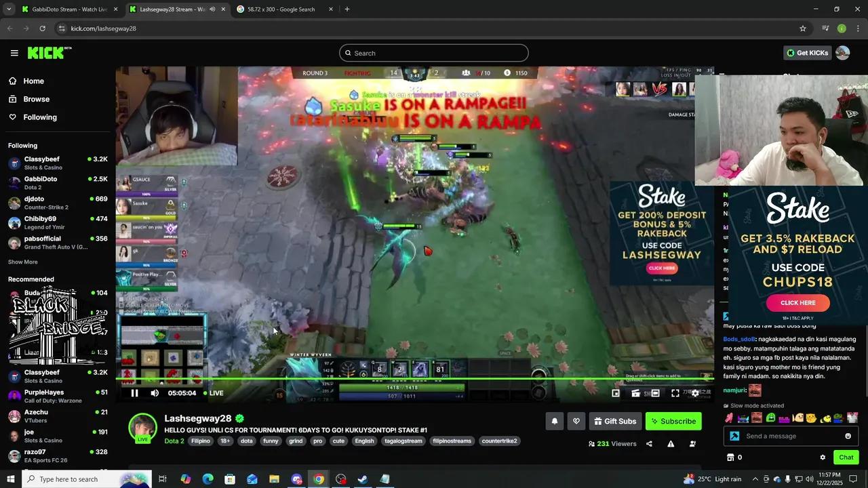Screen dimensions: 868x488
Task: Report the stream via the warning icon
Action: click(x=670, y=443)
